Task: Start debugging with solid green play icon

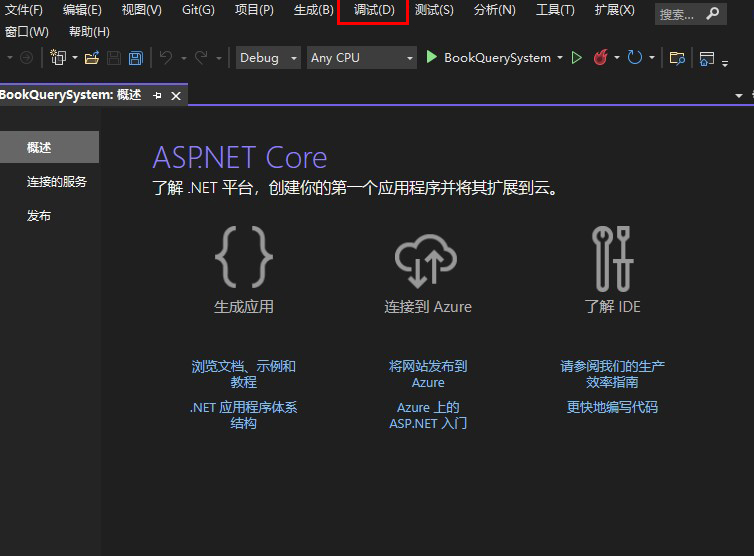Action: [431, 57]
